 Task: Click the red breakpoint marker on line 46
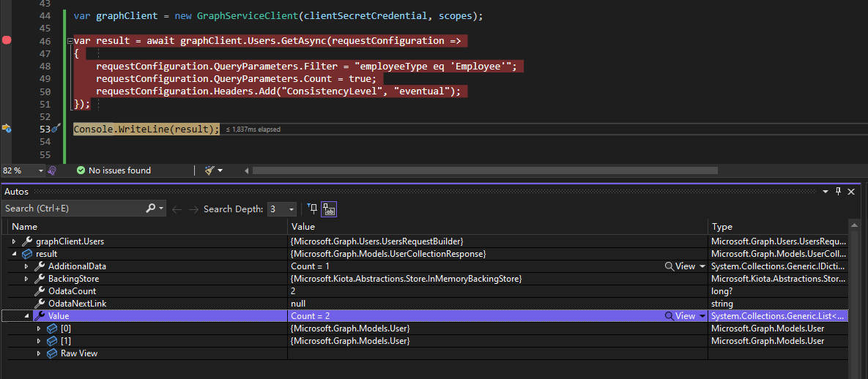click(7, 40)
